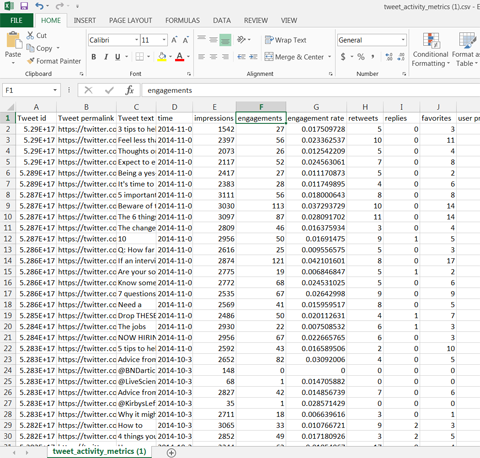The image size is (480, 458).
Task: Click the Paste clipboard icon
Action: coord(14,40)
